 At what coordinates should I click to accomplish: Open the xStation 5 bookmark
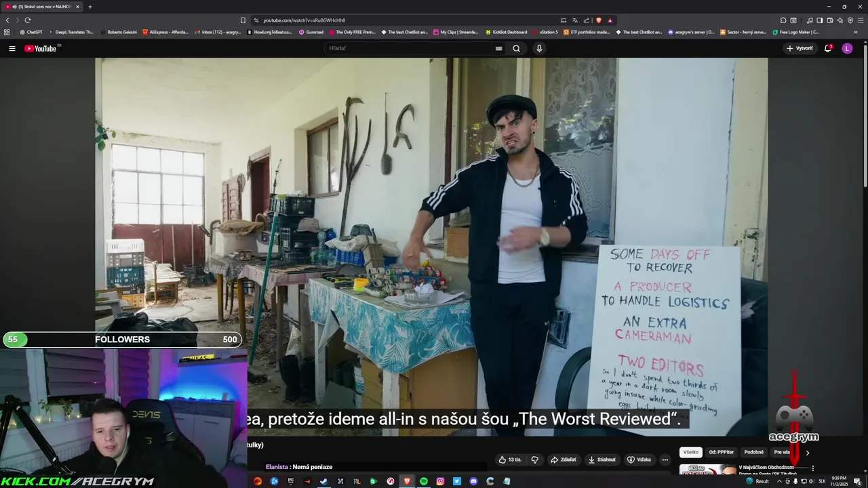(x=545, y=32)
